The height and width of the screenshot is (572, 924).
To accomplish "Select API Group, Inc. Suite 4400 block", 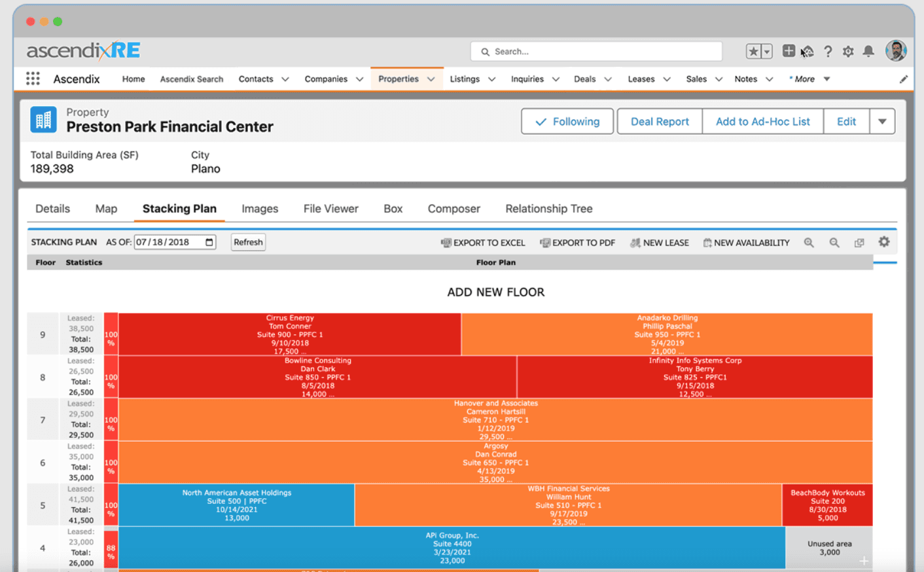I will coord(452,548).
